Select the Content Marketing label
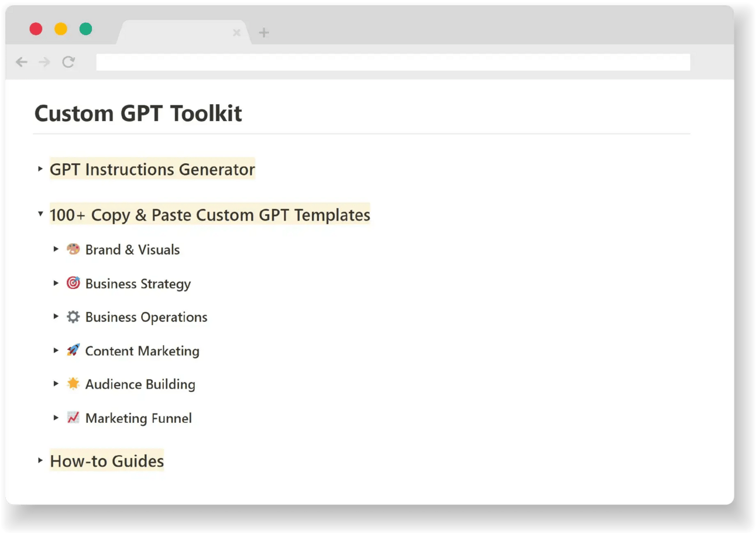756x534 pixels. coord(142,351)
